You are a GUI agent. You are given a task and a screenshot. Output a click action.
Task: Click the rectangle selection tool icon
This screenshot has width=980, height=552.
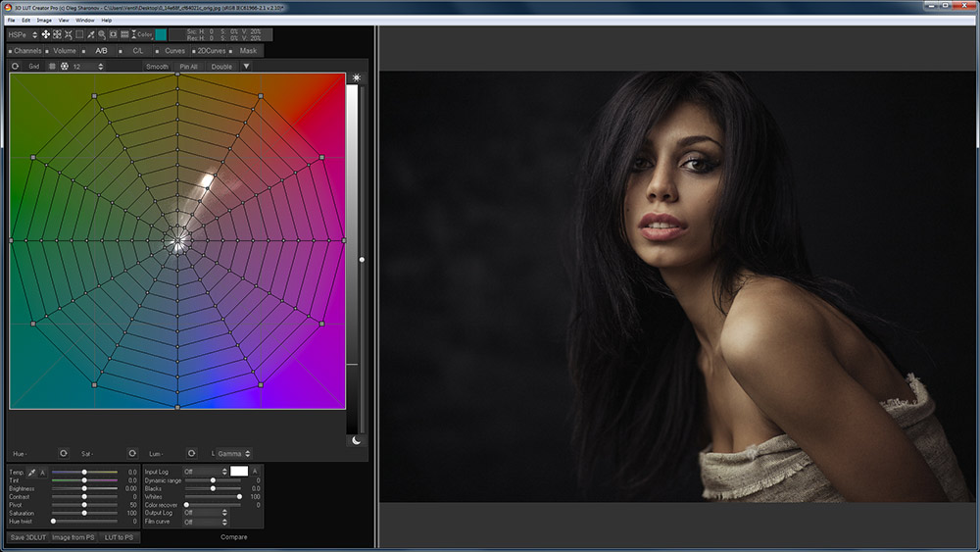79,34
